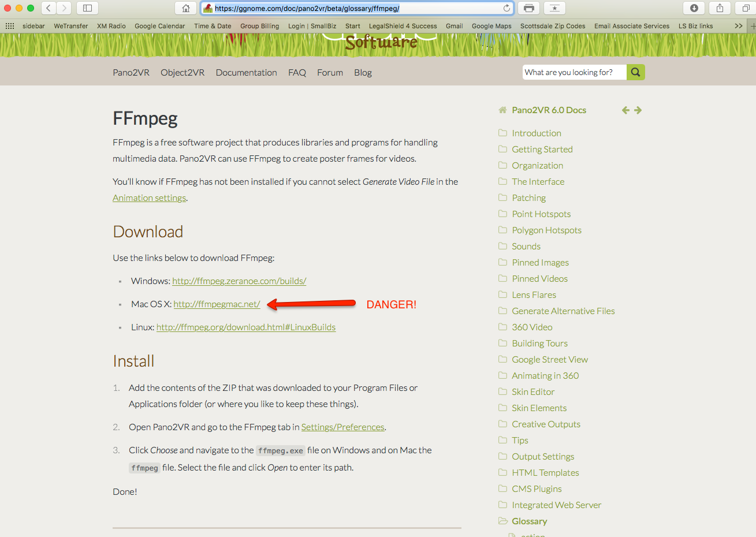
Task: Open the FAQ menu item
Action: tap(297, 72)
